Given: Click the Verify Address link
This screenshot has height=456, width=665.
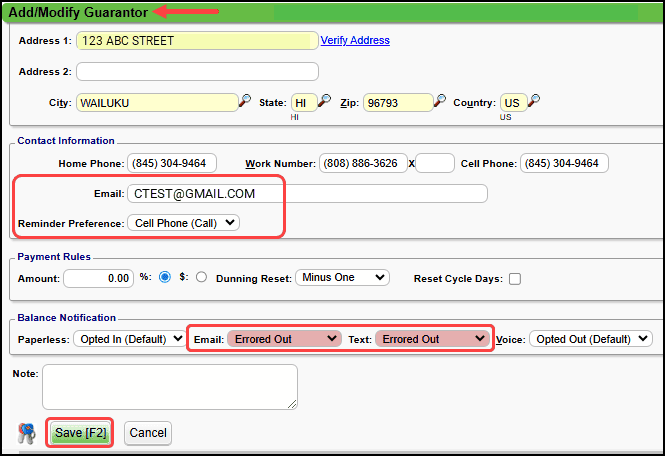Looking at the screenshot, I should (355, 41).
